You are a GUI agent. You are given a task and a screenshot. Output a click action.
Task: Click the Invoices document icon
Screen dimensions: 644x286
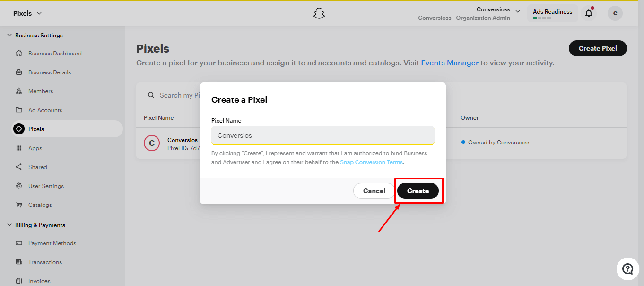pos(19,281)
